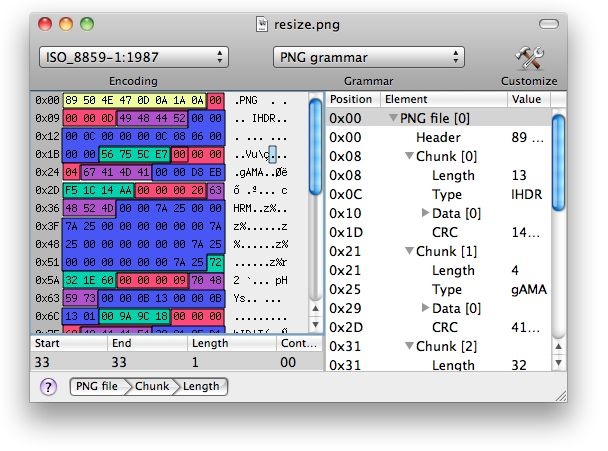
Task: Select the Chunk breadcrumb segment
Action: [152, 387]
